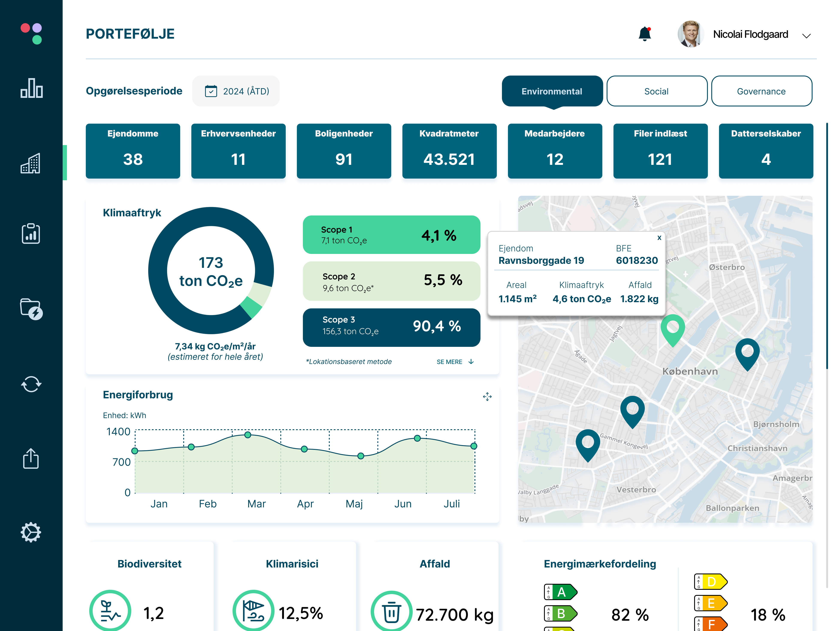Click the 18 % energy label share

768,615
